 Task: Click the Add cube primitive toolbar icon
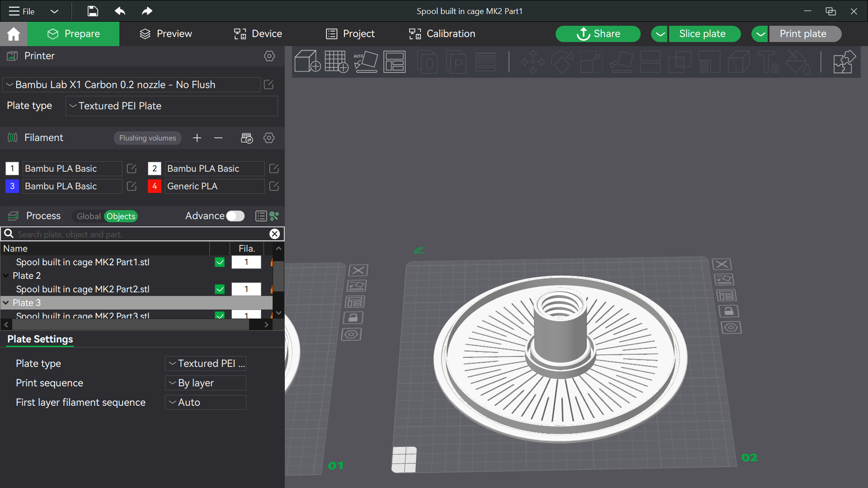[307, 61]
